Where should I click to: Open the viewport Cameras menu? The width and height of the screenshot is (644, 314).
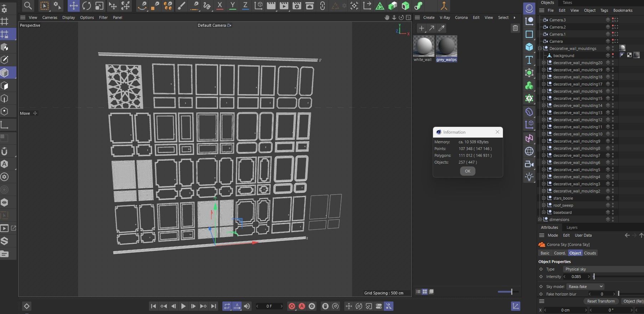coord(50,17)
